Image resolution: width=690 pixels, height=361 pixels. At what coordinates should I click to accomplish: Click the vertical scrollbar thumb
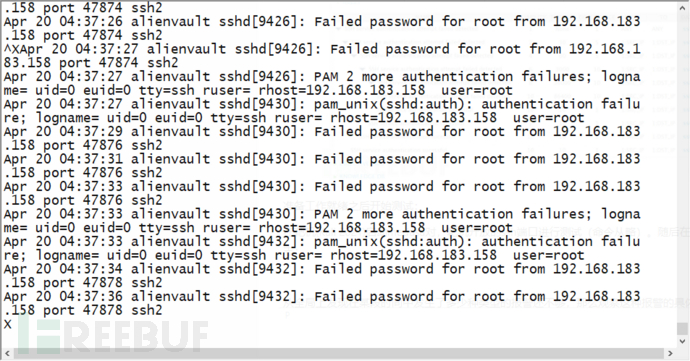click(683, 328)
